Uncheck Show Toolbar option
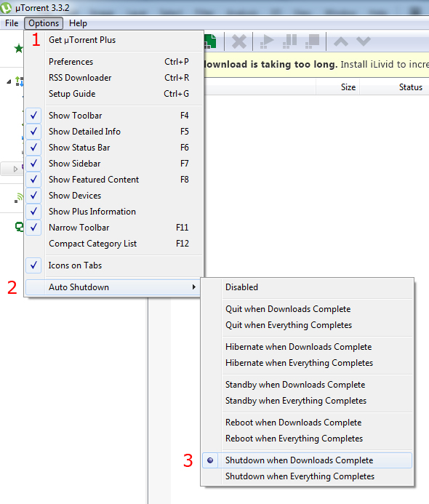The width and height of the screenshot is (429, 504). point(114,116)
